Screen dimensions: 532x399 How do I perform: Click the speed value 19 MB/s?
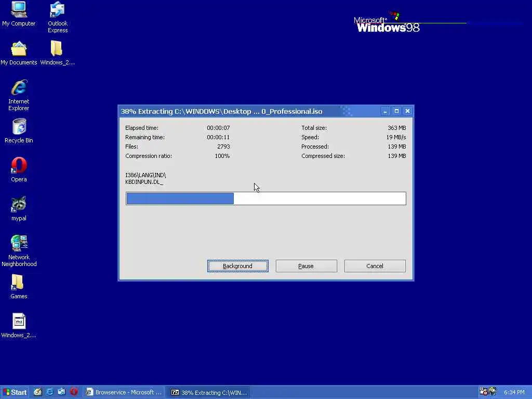(x=396, y=137)
